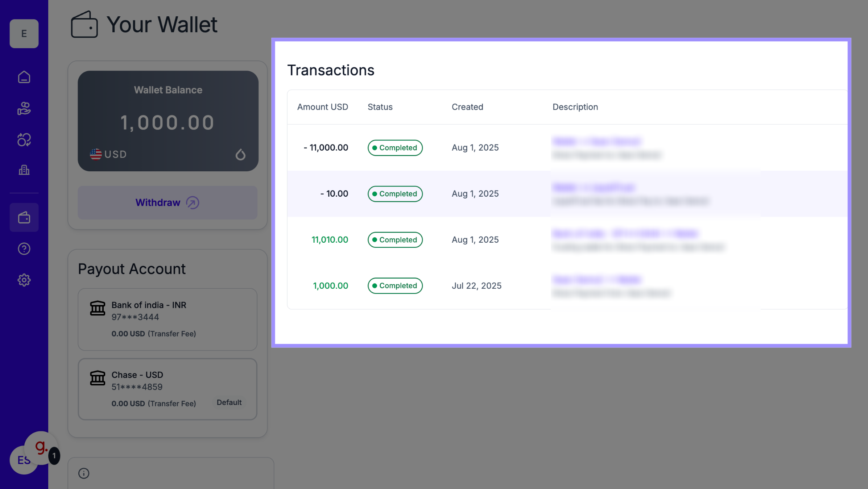Click the Created column header
The height and width of the screenshot is (489, 868).
pyautogui.click(x=467, y=107)
